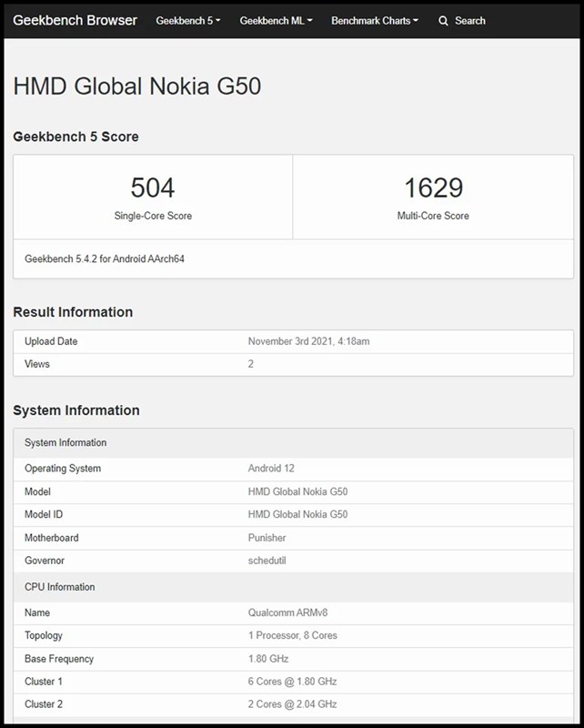Open the Geekbench 5 dropdown menu
This screenshot has width=584, height=728.
(187, 20)
